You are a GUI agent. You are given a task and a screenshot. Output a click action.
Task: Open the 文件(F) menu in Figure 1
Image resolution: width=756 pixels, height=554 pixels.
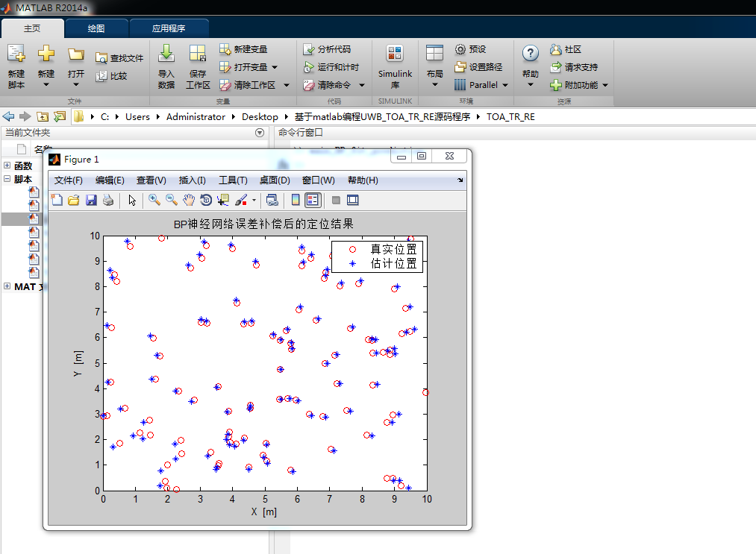[x=69, y=180]
